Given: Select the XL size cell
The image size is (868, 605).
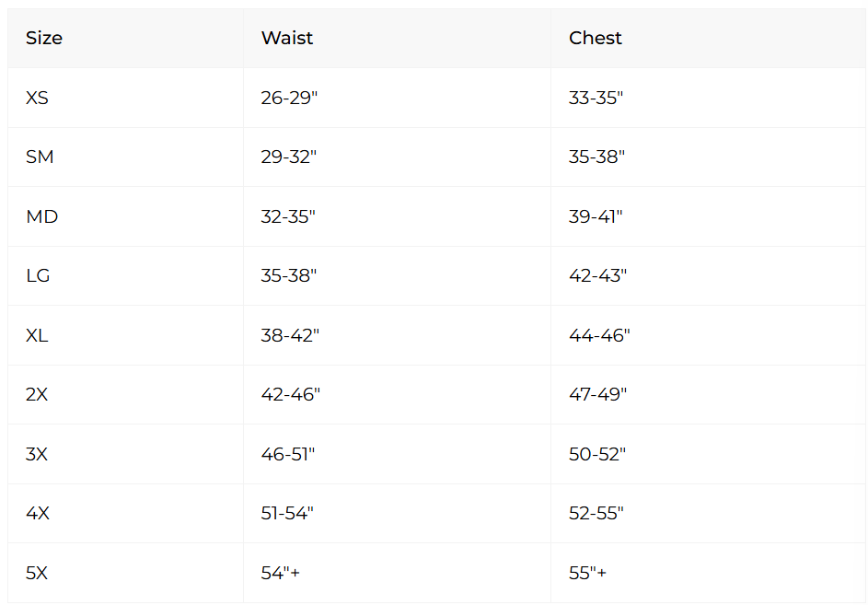Looking at the screenshot, I should pos(37,335).
